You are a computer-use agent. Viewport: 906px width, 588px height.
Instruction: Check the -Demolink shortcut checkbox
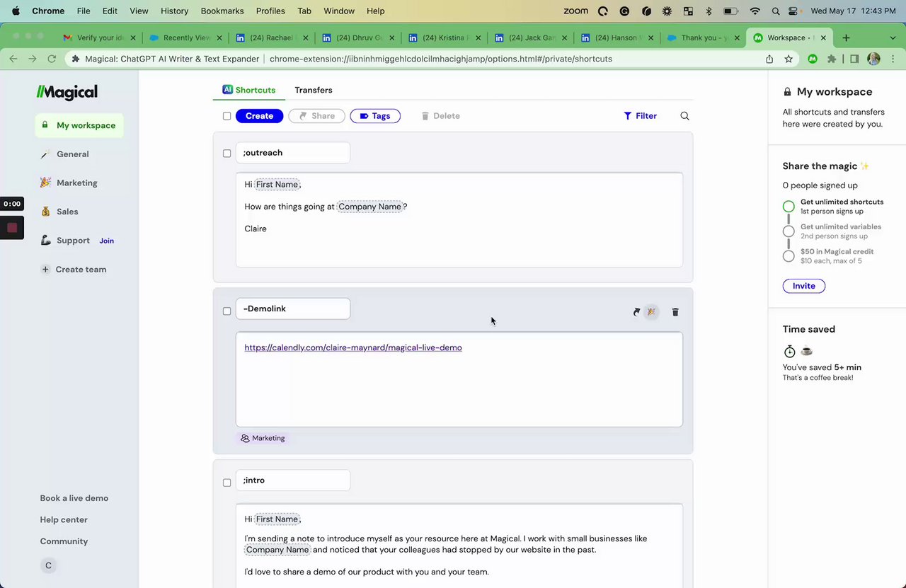226,311
